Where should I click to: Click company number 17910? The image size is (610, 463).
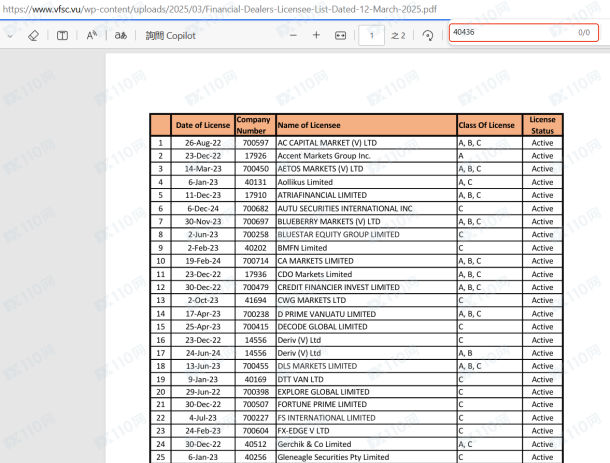coord(256,195)
